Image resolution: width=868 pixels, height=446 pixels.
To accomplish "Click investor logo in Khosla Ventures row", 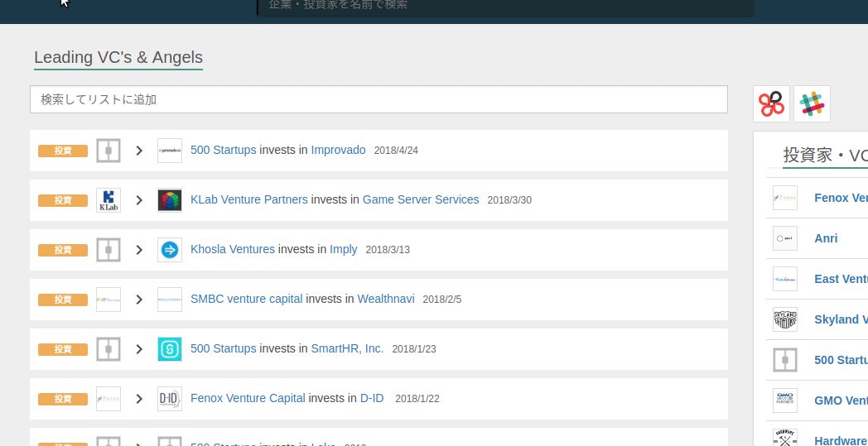I will click(x=108, y=250).
